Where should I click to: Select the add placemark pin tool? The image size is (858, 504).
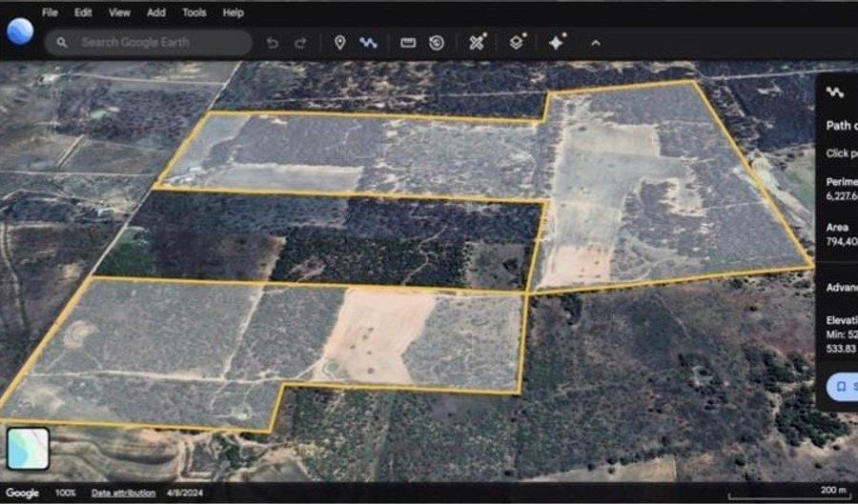pos(339,43)
